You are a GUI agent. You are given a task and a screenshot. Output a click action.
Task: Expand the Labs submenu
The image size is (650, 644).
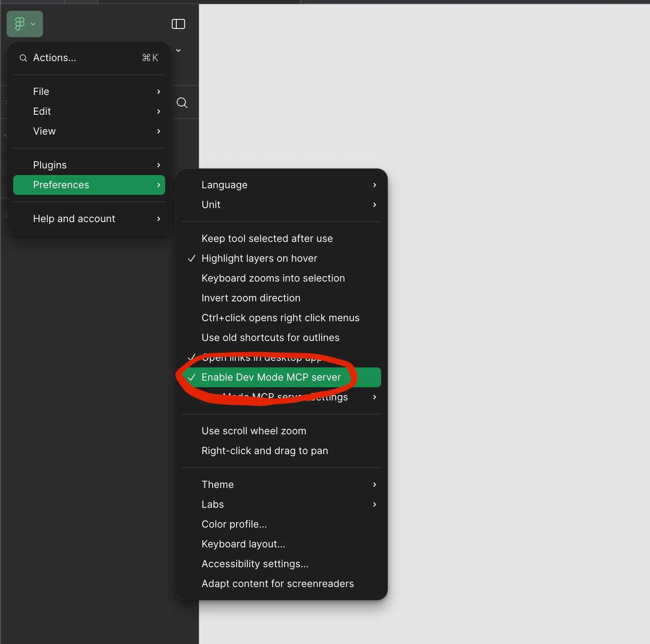pyautogui.click(x=281, y=504)
